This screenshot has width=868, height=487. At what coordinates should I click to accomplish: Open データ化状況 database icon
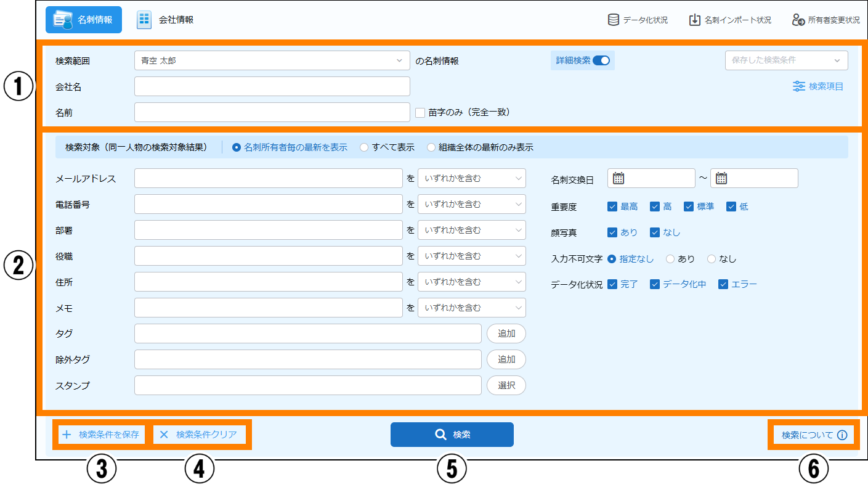614,20
